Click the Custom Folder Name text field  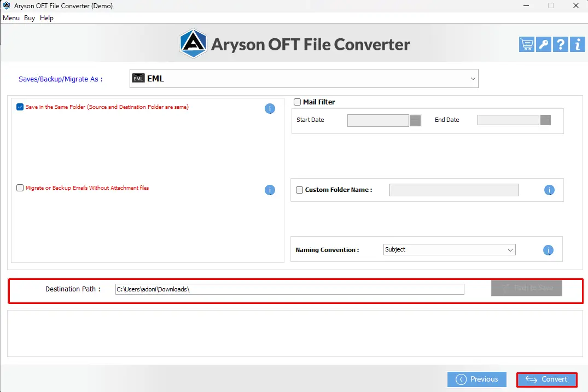click(x=454, y=190)
